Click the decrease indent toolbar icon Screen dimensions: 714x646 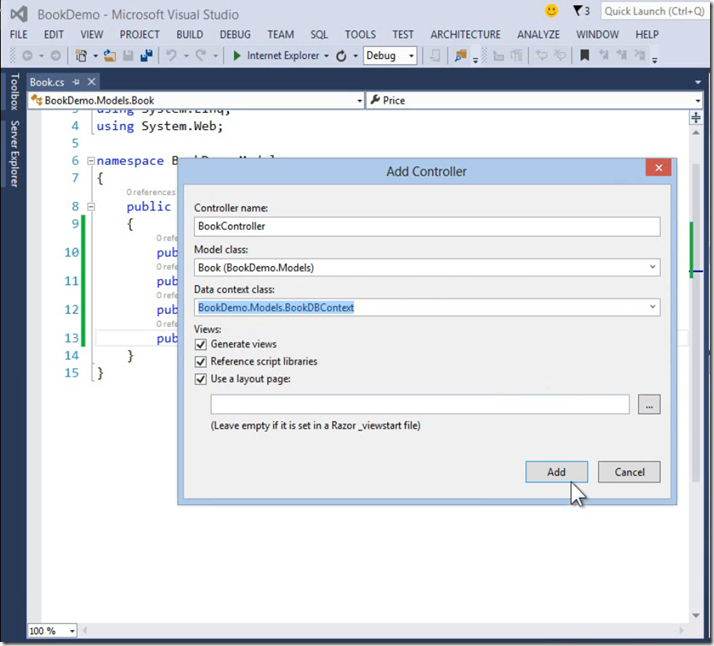click(499, 56)
